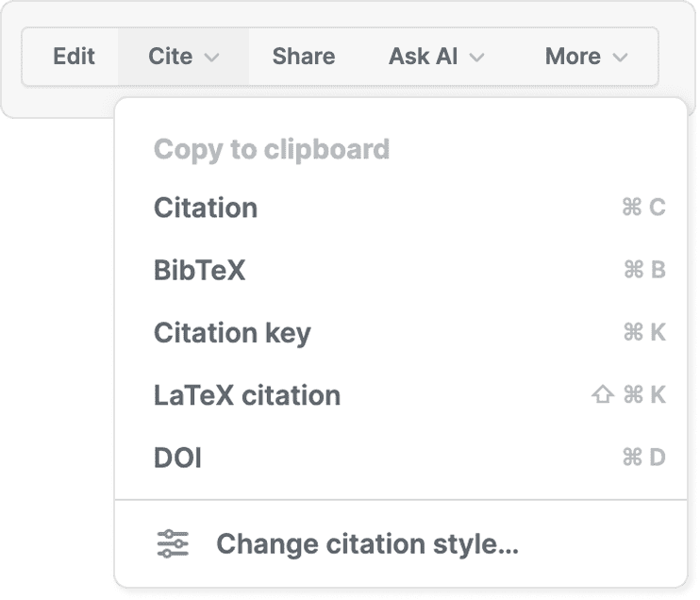Click the ⌘C shortcut hint for Citation

tap(644, 208)
